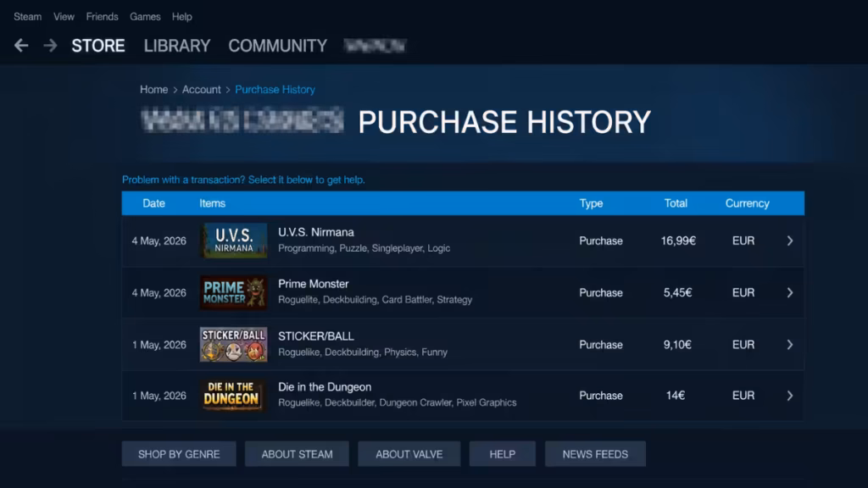Click the Total column header
The height and width of the screenshot is (488, 868).
click(x=676, y=203)
